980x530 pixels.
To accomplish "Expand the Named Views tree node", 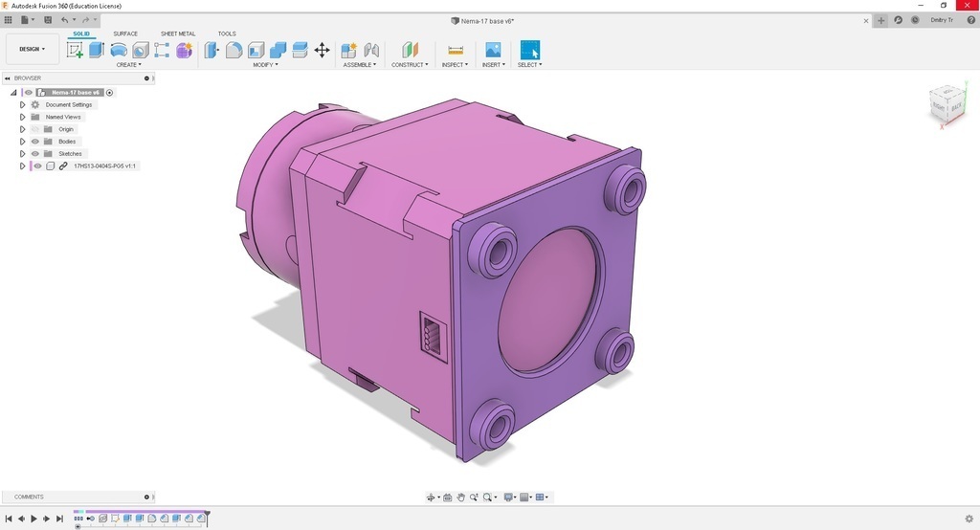I will tap(22, 117).
